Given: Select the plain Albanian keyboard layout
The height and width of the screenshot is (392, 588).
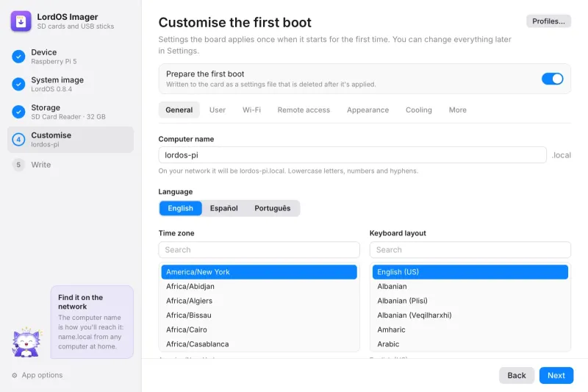Looking at the screenshot, I should [x=470, y=287].
